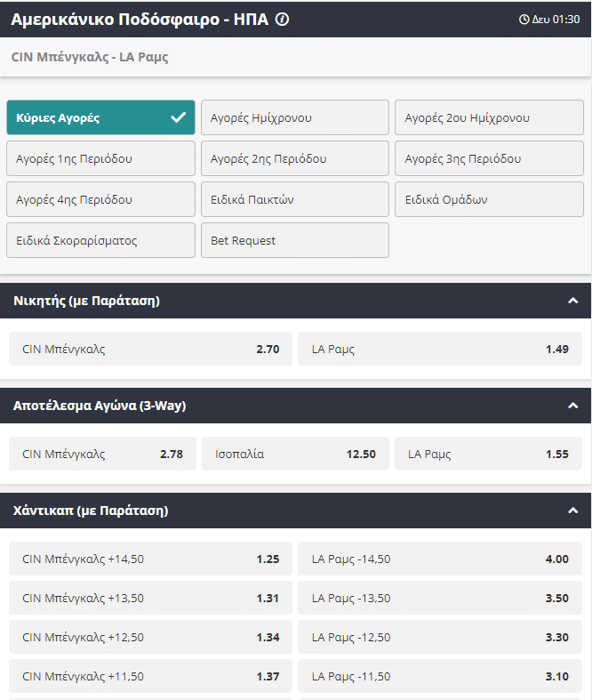Viewport: 592px width, 700px height.
Task: Open the Ειδικά Παικτών tab
Action: [294, 199]
